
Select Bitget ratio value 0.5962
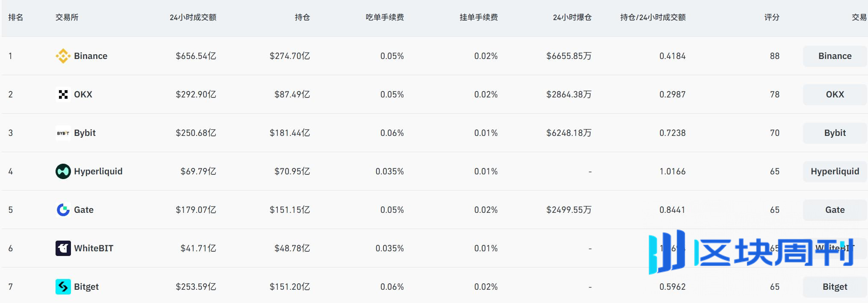pyautogui.click(x=673, y=287)
